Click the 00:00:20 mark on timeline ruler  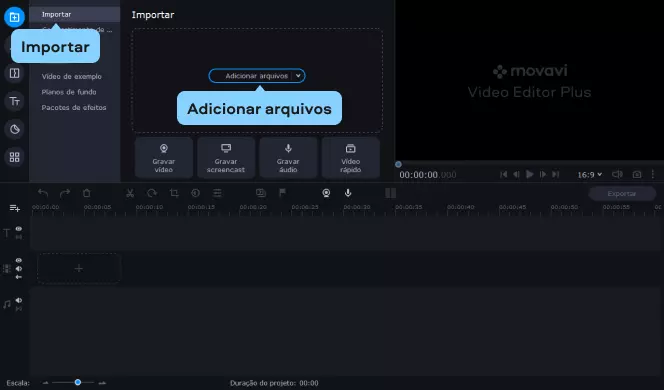click(253, 207)
